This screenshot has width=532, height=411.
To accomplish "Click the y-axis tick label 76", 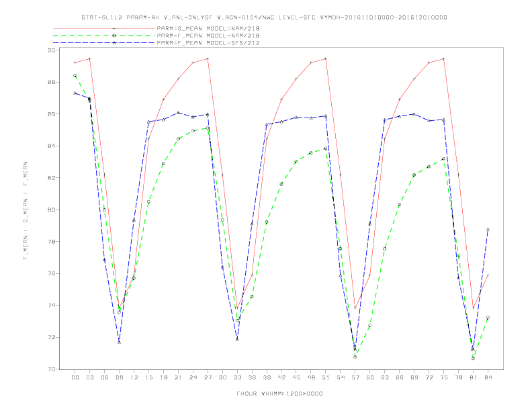I will click(x=51, y=273).
